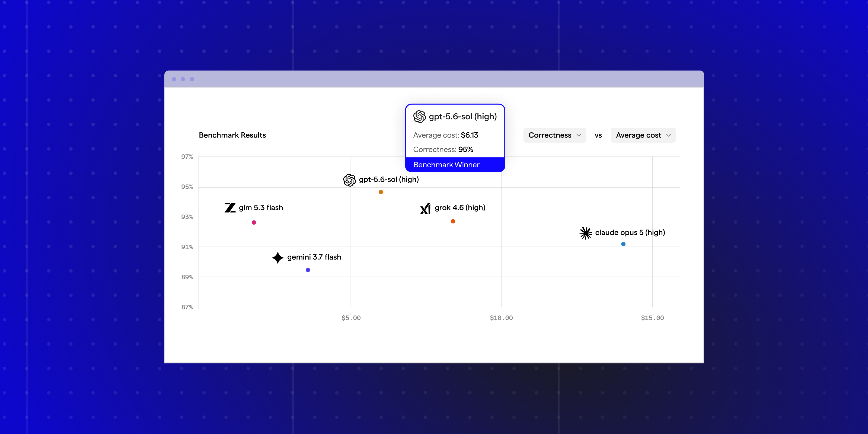Click the 97% y-axis tick label
The height and width of the screenshot is (434, 868).
pyautogui.click(x=187, y=157)
